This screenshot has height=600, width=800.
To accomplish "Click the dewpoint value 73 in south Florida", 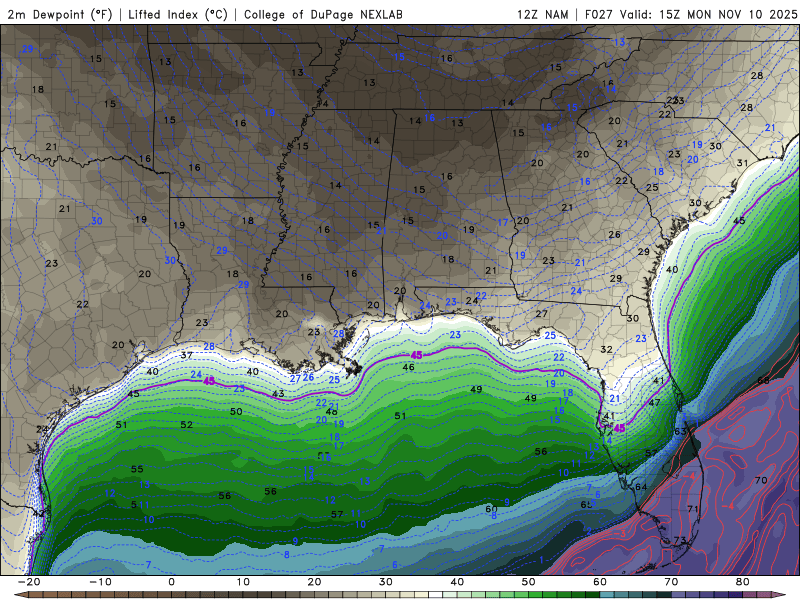I will (680, 540).
